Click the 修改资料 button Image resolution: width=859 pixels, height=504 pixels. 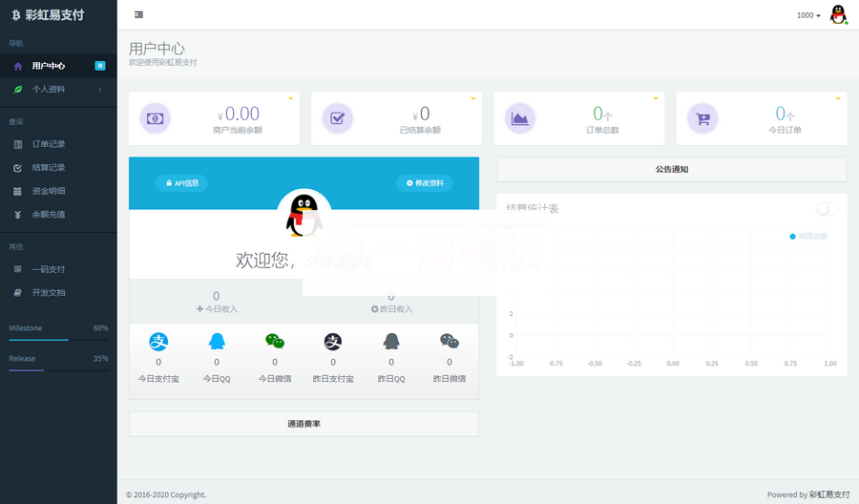tap(424, 183)
